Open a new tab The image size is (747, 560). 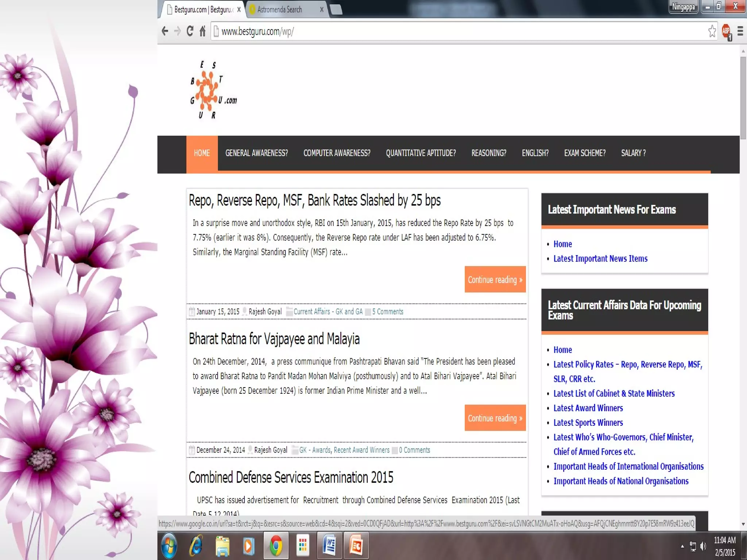(x=336, y=9)
